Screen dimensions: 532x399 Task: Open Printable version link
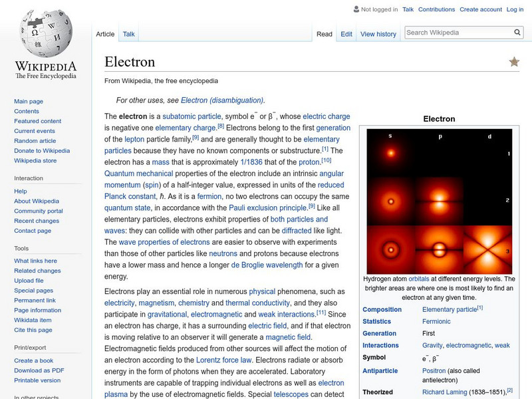coord(37,380)
